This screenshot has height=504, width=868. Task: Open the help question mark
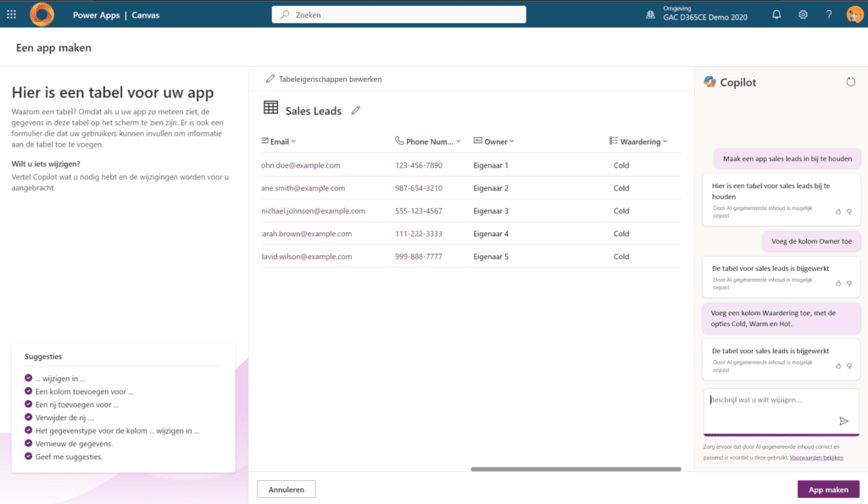tap(829, 15)
